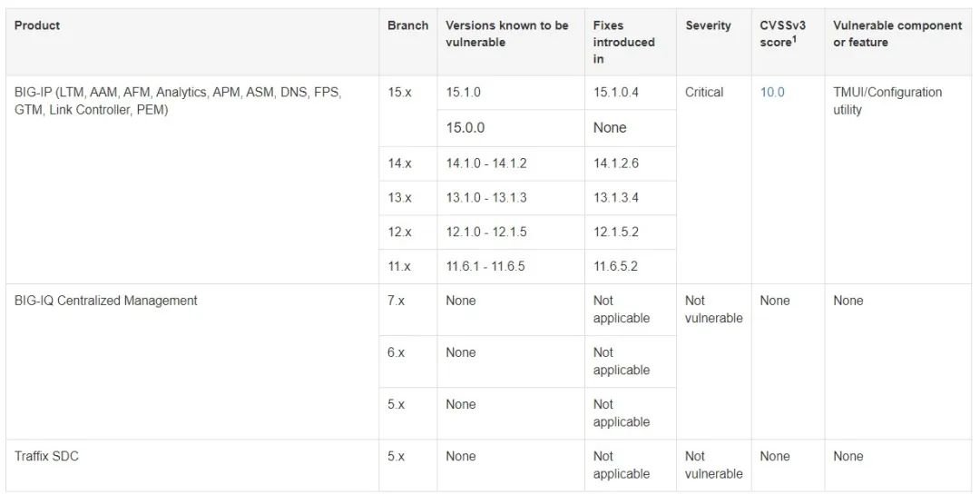980x495 pixels.
Task: Click the Branch column header
Action: (x=407, y=25)
